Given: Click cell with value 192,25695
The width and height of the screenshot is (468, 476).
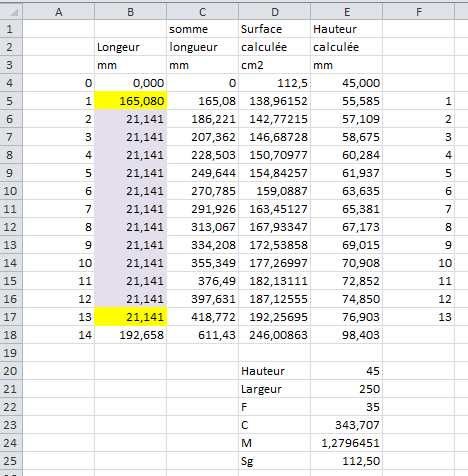Looking at the screenshot, I should tap(274, 317).
